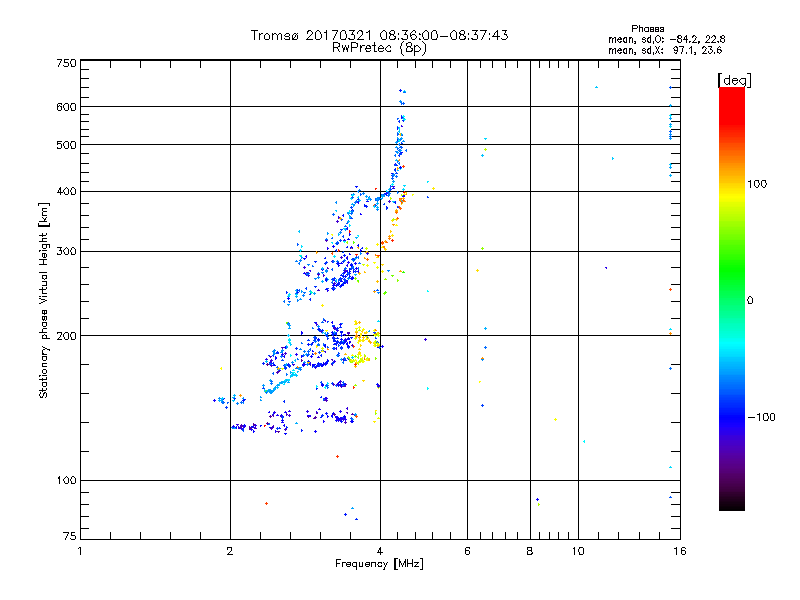Click the y-axis tick label '400'
The height and width of the screenshot is (600, 800).
pos(66,192)
